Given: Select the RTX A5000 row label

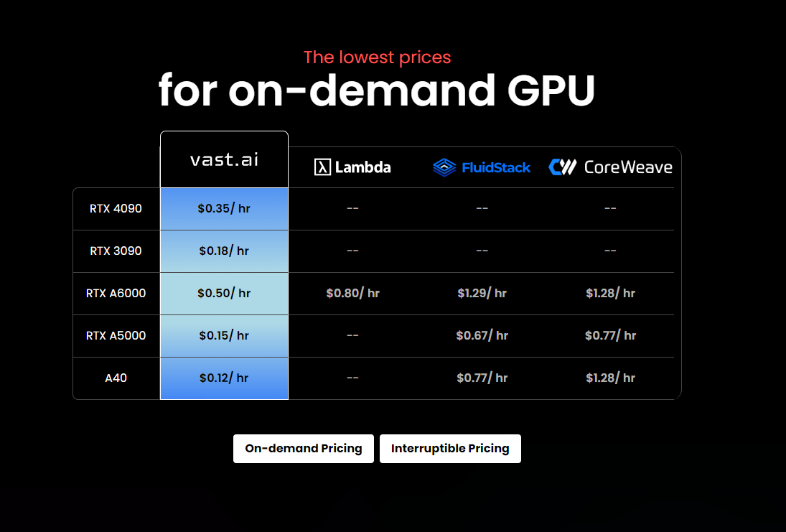Looking at the screenshot, I should [115, 335].
